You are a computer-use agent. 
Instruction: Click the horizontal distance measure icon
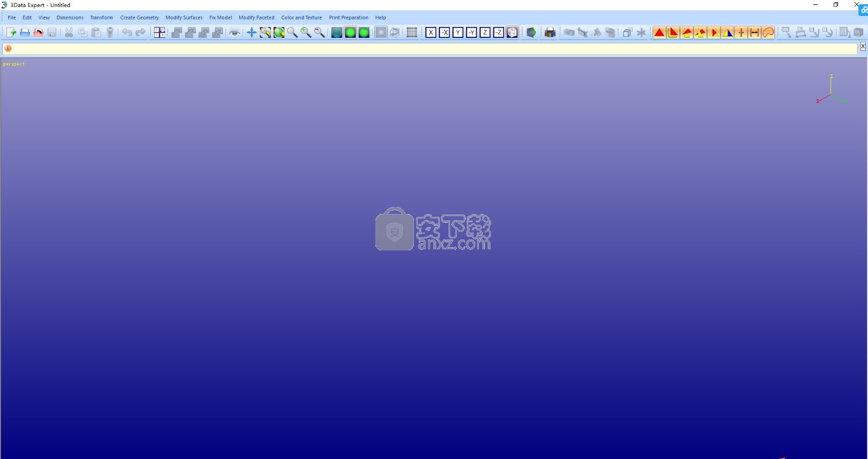755,33
